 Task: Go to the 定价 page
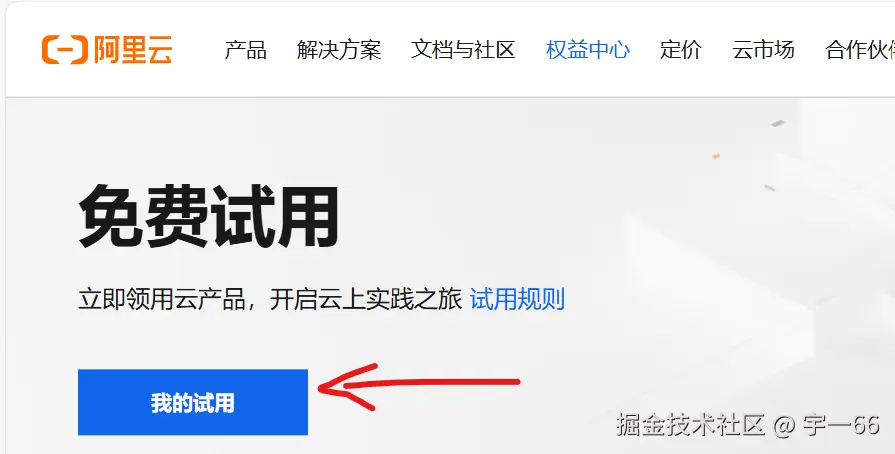680,50
